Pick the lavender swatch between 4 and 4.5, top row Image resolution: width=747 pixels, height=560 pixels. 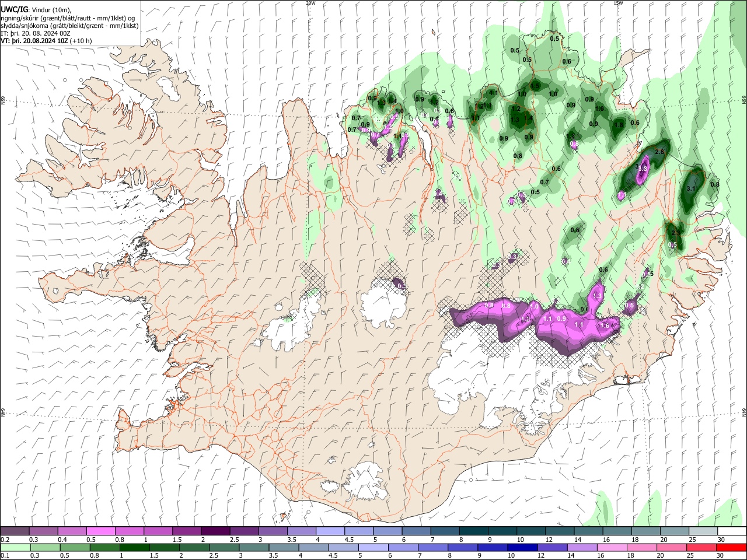tap(330, 531)
